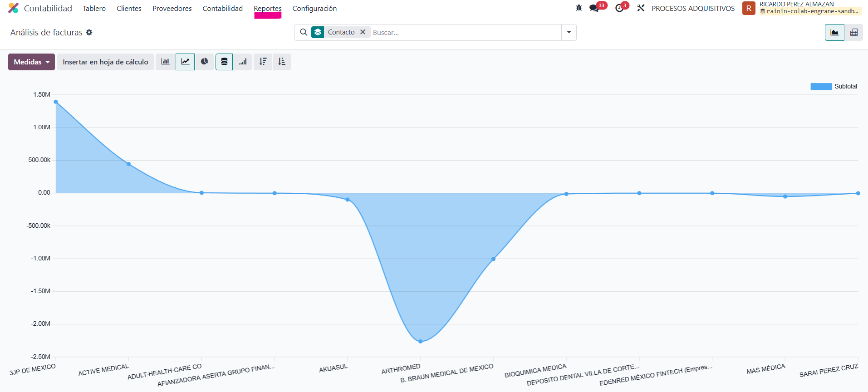
Task: Select the pie chart icon
Action: point(205,62)
